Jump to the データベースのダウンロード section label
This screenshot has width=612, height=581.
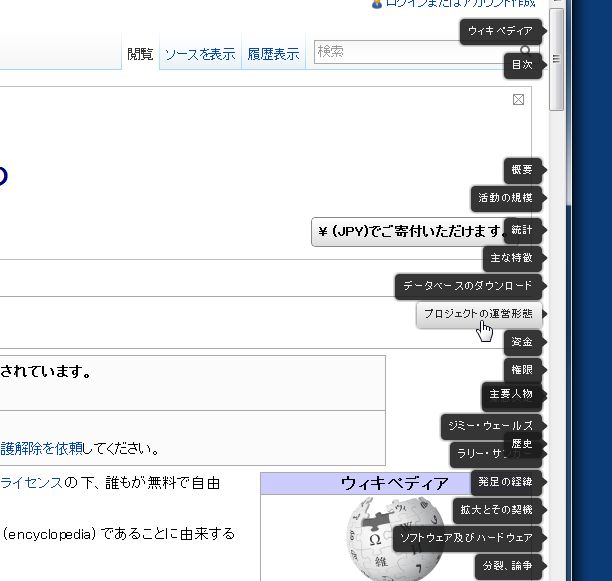pos(468,286)
